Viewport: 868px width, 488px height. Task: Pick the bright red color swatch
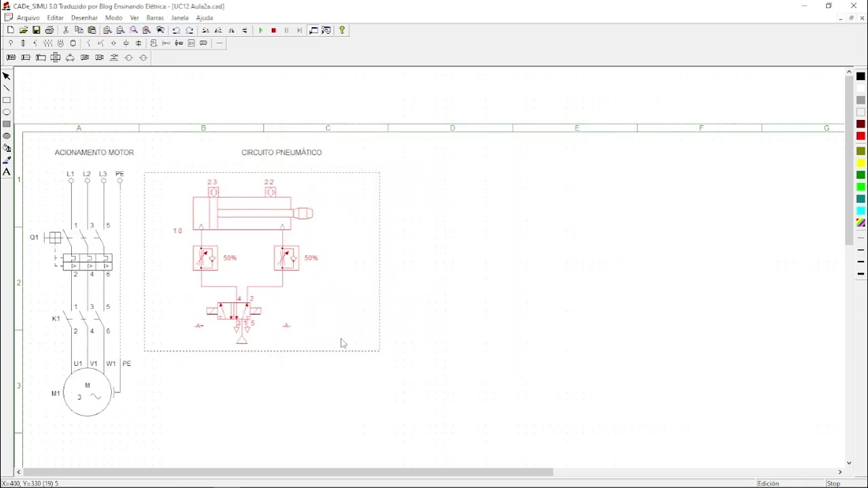[861, 136]
